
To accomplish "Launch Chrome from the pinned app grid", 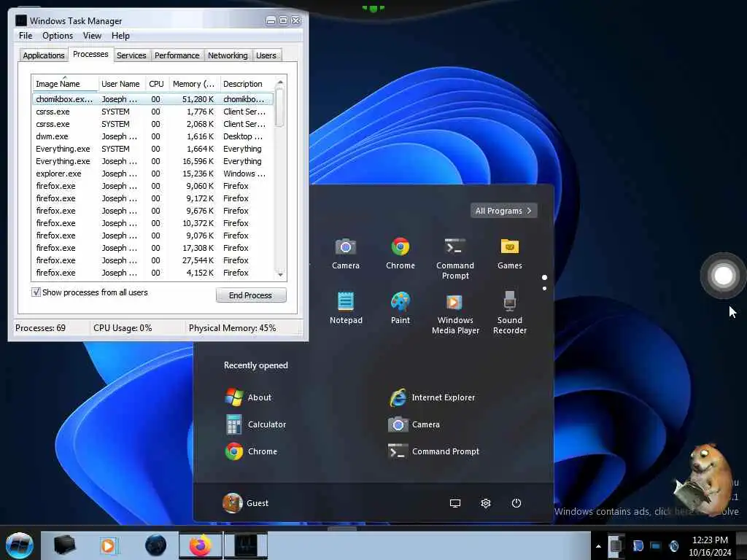I will coord(400,254).
